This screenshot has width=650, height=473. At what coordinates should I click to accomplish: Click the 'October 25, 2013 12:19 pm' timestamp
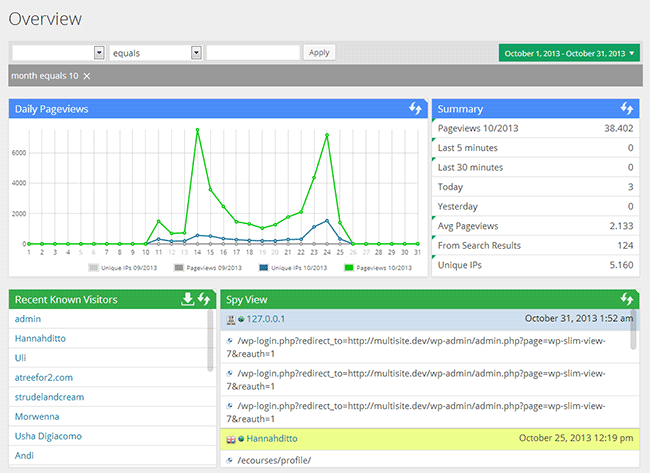[x=576, y=438]
